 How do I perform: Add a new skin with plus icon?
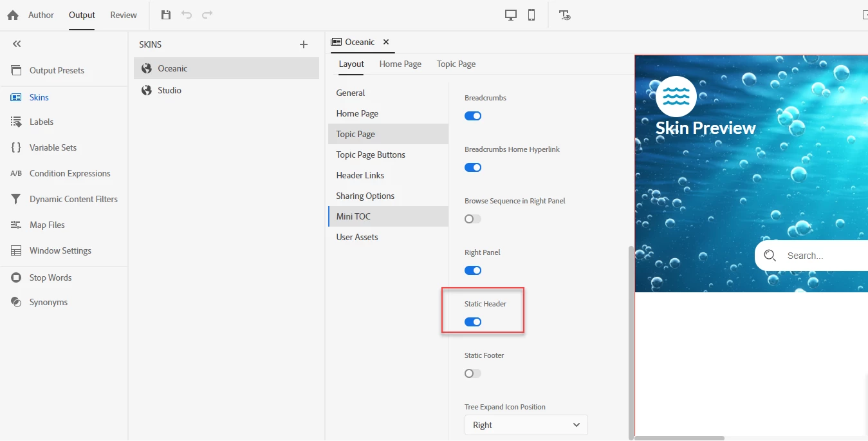click(304, 44)
